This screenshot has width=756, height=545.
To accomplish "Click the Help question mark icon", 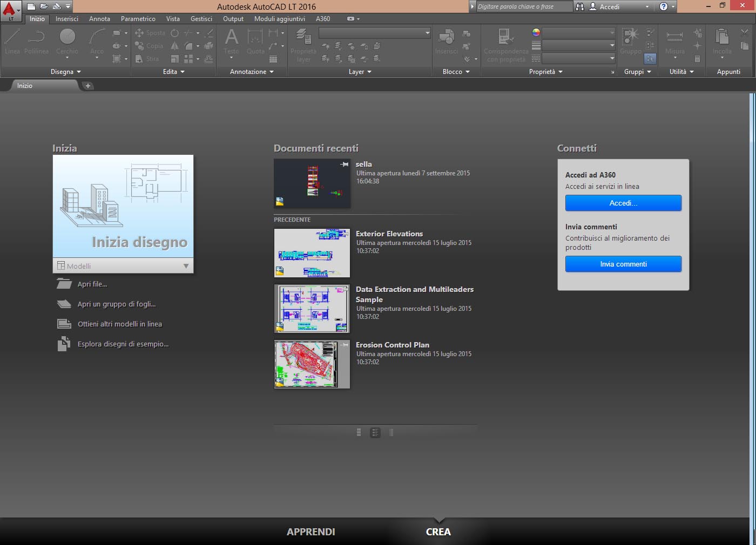I will [x=664, y=6].
